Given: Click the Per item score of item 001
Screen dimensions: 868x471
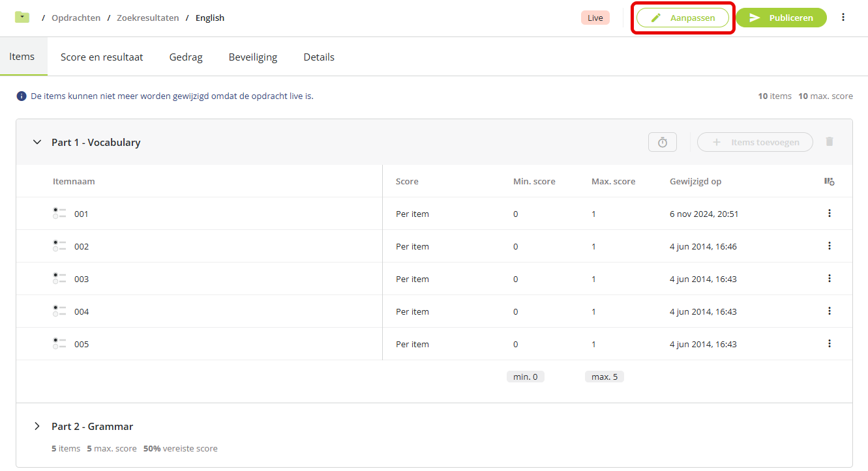Looking at the screenshot, I should [412, 214].
